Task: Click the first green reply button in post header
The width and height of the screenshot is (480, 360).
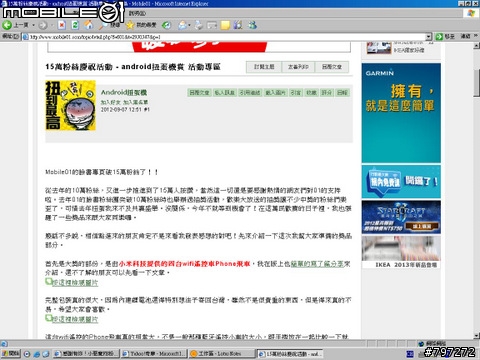Action: tap(199, 93)
